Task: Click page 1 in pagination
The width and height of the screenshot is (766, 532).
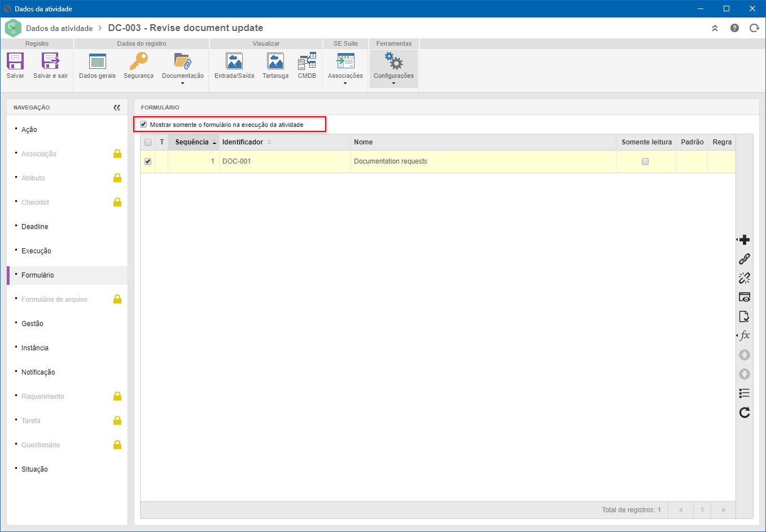Action: pos(702,510)
